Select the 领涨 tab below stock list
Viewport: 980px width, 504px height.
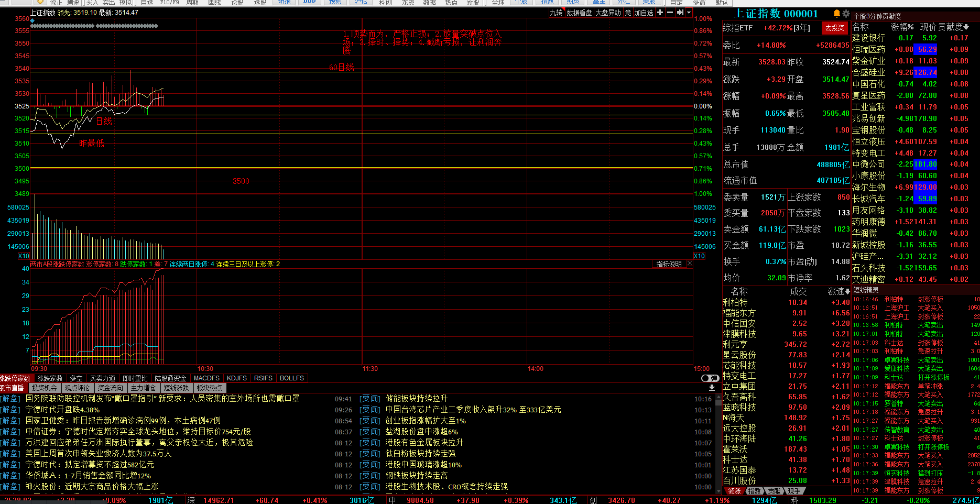[x=735, y=491]
